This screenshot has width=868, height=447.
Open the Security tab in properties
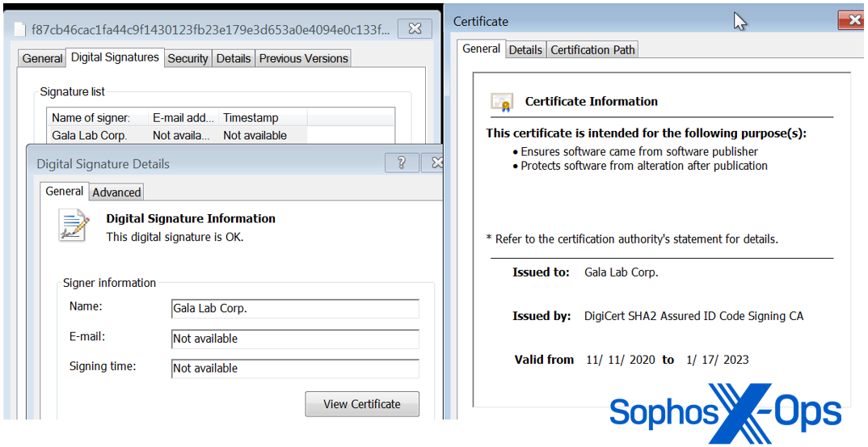tap(188, 58)
